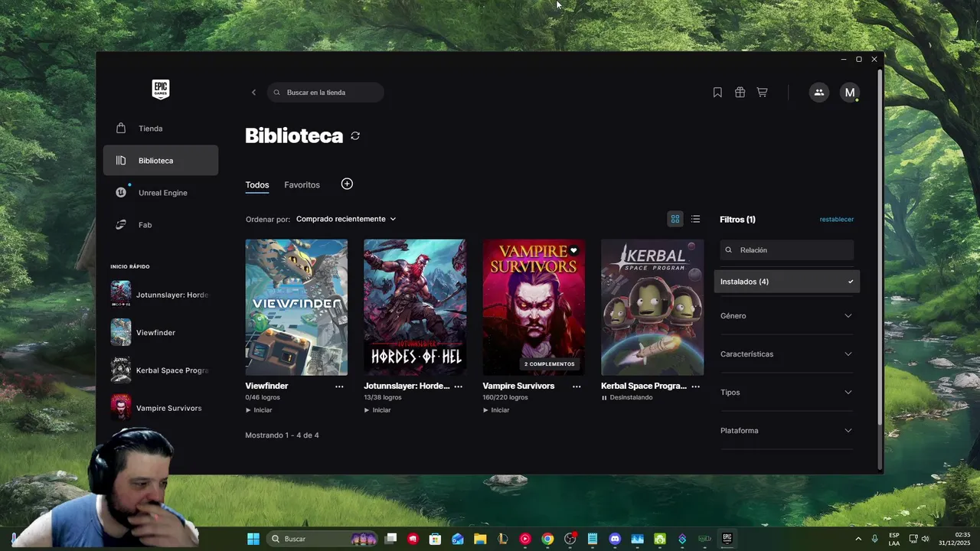Screen dimensions: 980x551
Task: Launch Viewfinder with Iniciar
Action: [x=259, y=410]
